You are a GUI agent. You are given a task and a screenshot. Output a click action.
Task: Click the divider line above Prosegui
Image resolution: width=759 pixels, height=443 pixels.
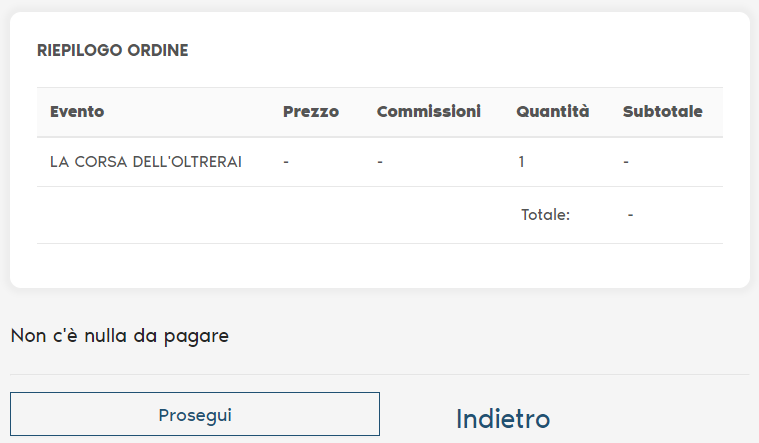[x=380, y=375]
